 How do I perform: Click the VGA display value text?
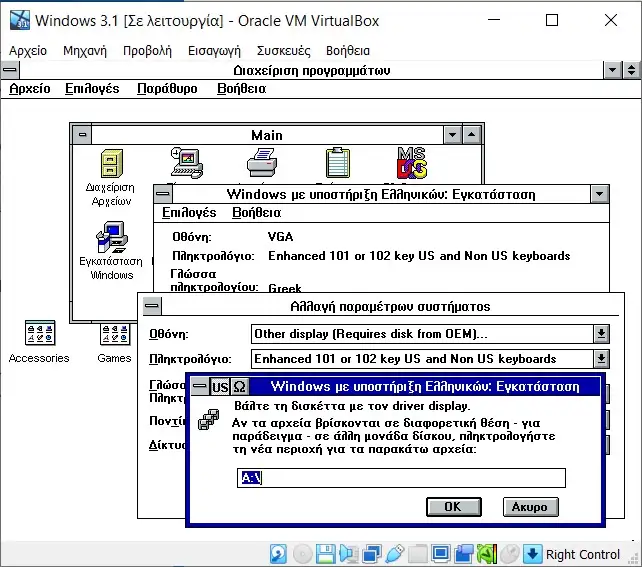[x=280, y=237]
